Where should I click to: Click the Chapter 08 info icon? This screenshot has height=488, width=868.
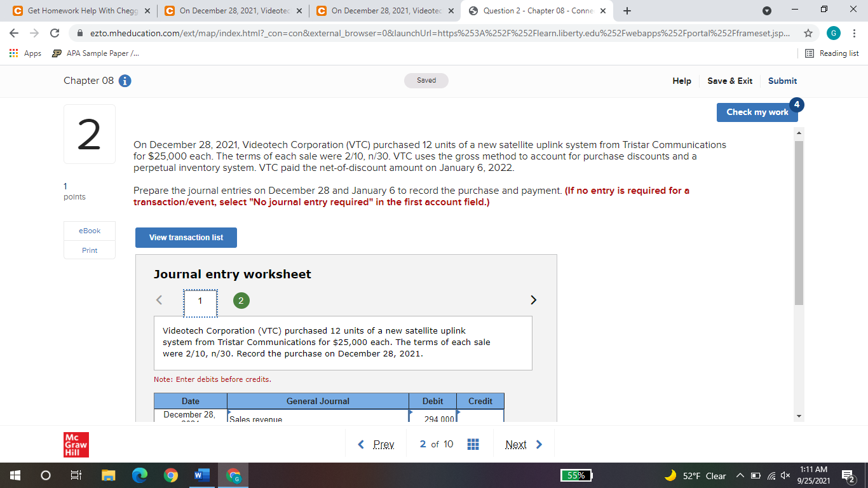click(126, 81)
